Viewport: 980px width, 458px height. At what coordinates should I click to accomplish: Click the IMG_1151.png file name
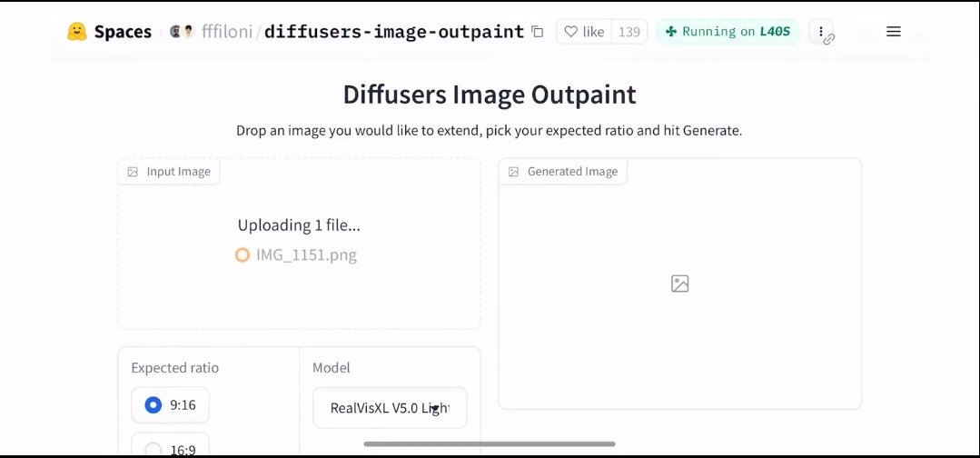click(x=306, y=254)
